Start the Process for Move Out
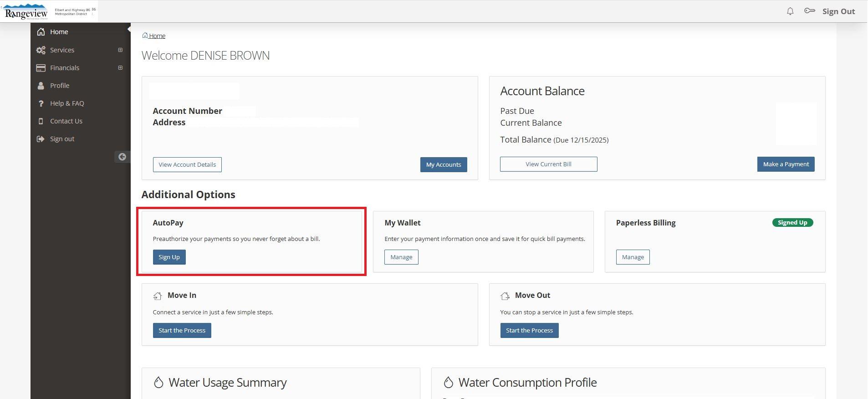 (529, 330)
